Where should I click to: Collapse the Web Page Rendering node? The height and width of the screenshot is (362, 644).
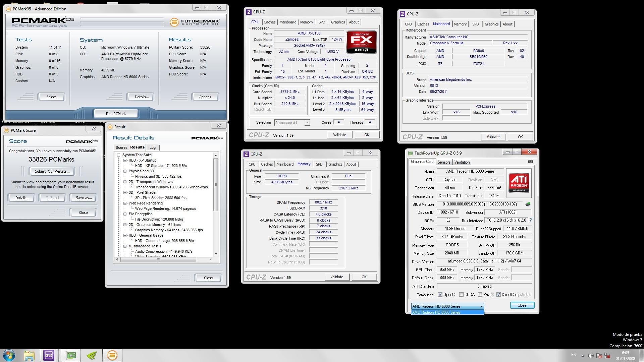tap(125, 203)
